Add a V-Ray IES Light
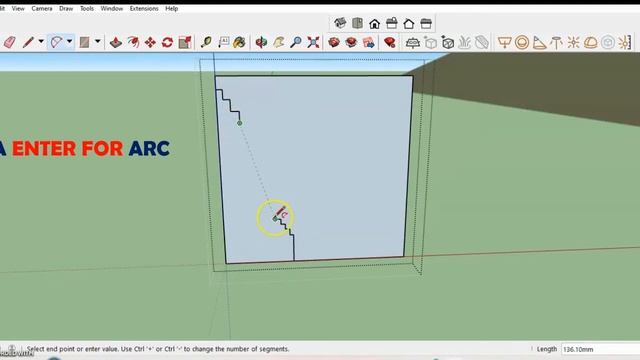 coord(556,42)
